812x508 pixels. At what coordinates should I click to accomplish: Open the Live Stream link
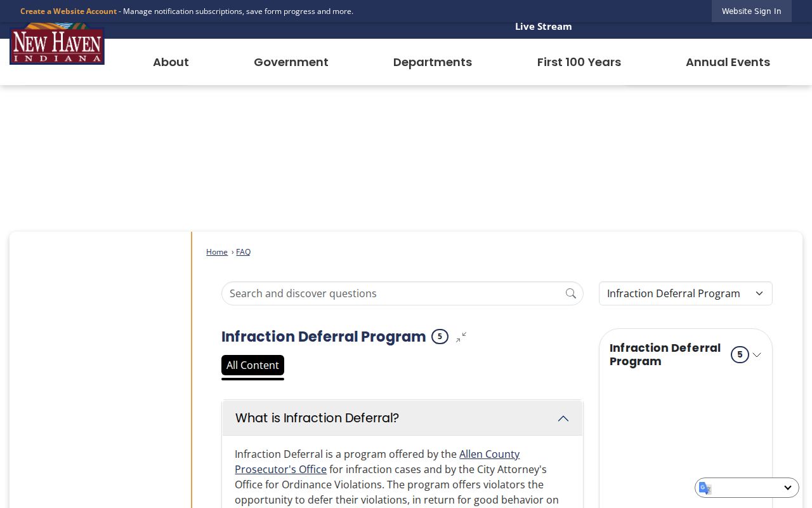point(544,27)
